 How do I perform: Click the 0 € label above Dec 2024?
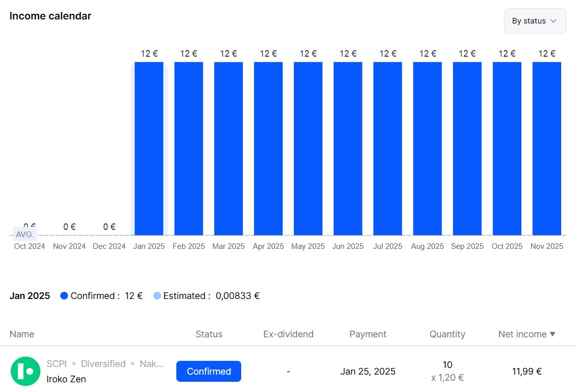(109, 227)
